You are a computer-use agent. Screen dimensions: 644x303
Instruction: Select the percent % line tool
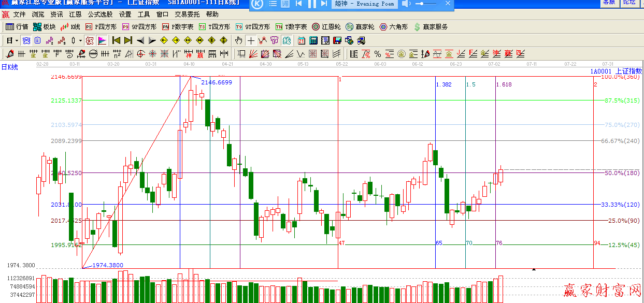[378, 54]
